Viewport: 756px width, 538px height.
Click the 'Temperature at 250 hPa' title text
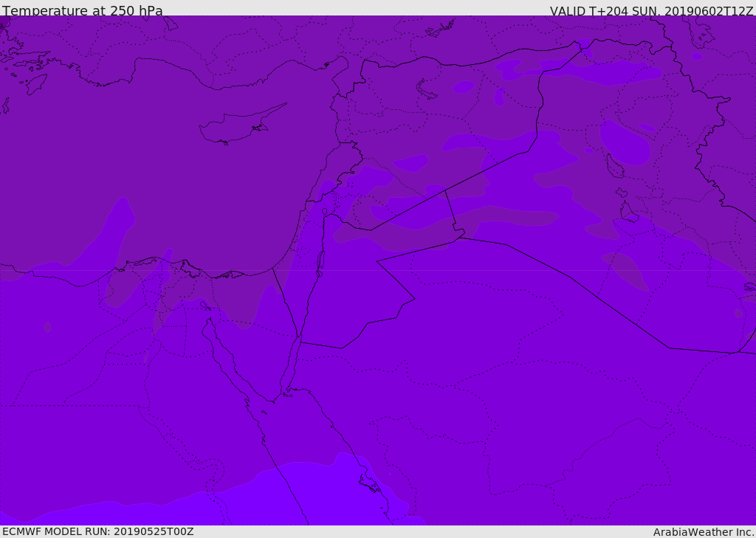(x=83, y=10)
